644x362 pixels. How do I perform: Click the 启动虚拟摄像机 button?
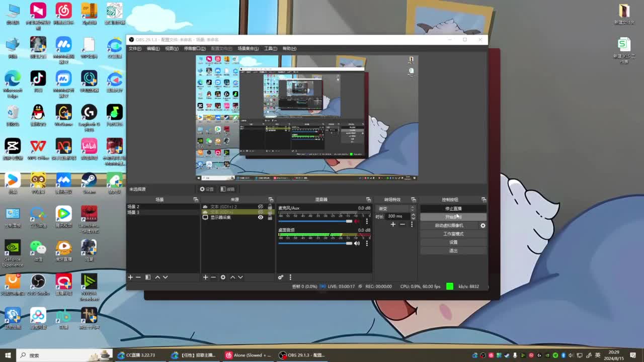[x=449, y=225]
